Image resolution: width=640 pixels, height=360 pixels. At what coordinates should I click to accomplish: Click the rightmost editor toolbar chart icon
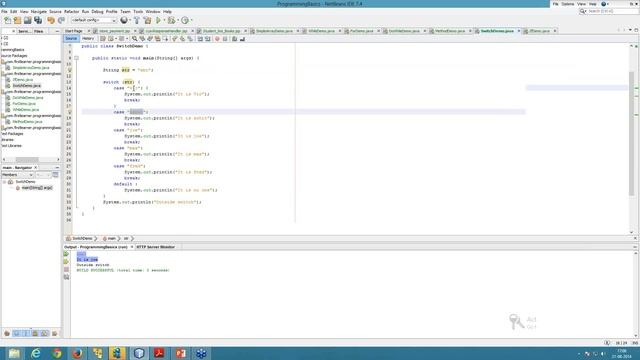[242, 39]
